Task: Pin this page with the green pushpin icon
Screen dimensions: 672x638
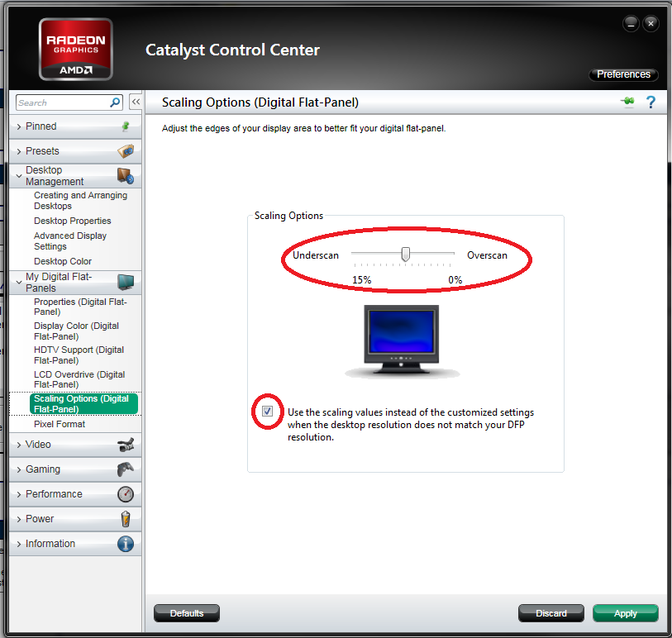Action: (628, 102)
